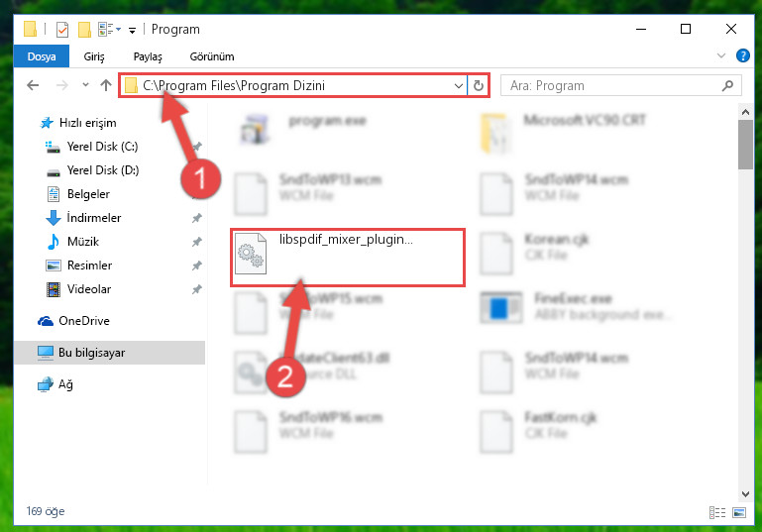Open recent locations dropdown arrow
The width and height of the screenshot is (762, 532).
(85, 85)
